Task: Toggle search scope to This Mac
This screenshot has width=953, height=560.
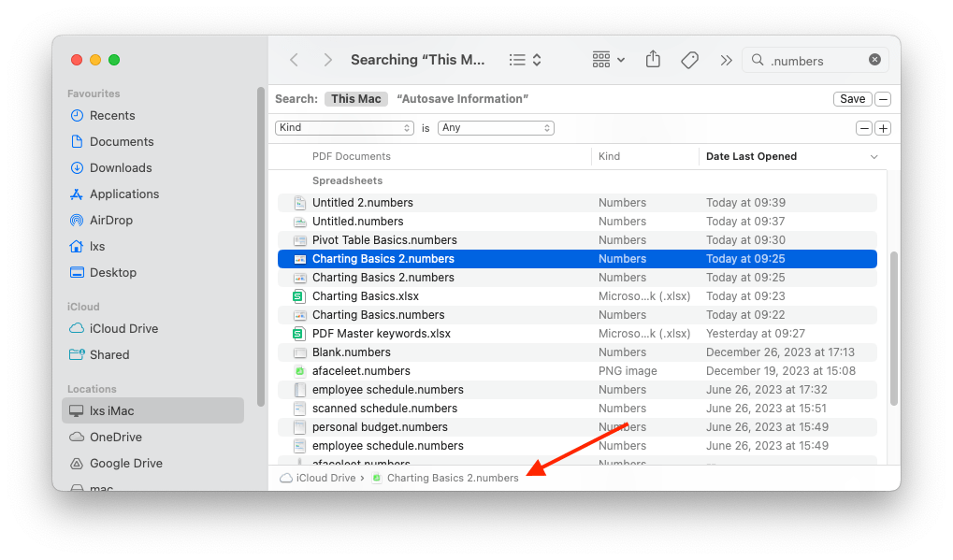Action: click(x=355, y=99)
